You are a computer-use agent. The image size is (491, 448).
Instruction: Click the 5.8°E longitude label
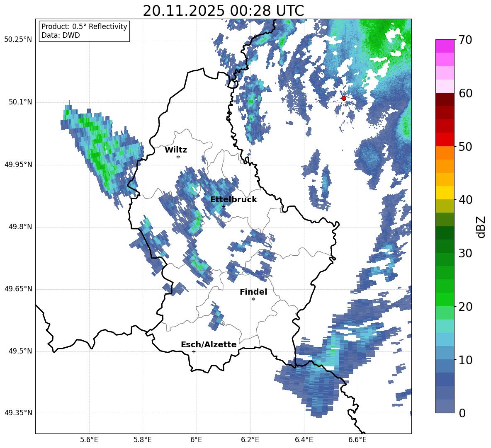(143, 440)
